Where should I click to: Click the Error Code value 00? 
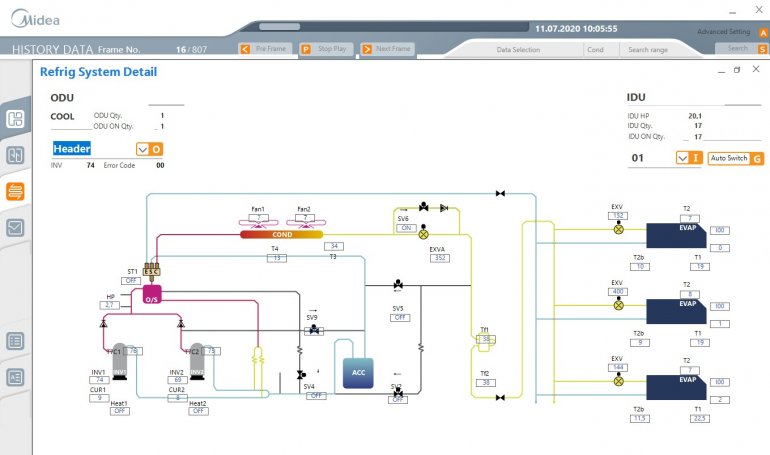160,165
